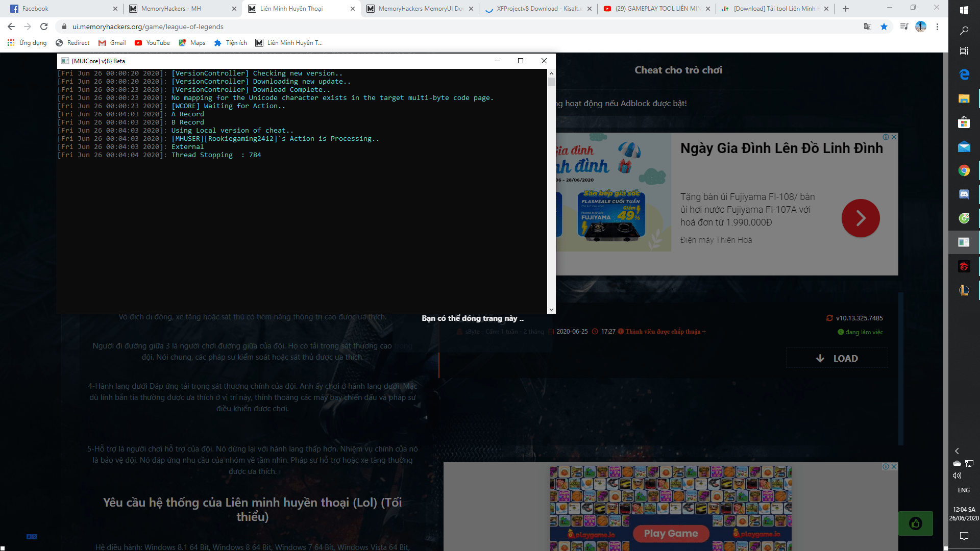Open the Maps bookmark
This screenshot has width=980, height=551.
pos(192,43)
